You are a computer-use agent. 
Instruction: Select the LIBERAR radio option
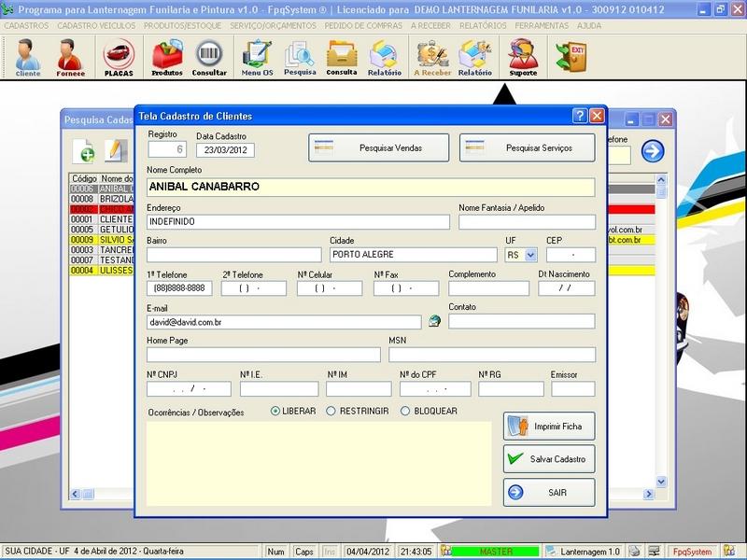275,411
